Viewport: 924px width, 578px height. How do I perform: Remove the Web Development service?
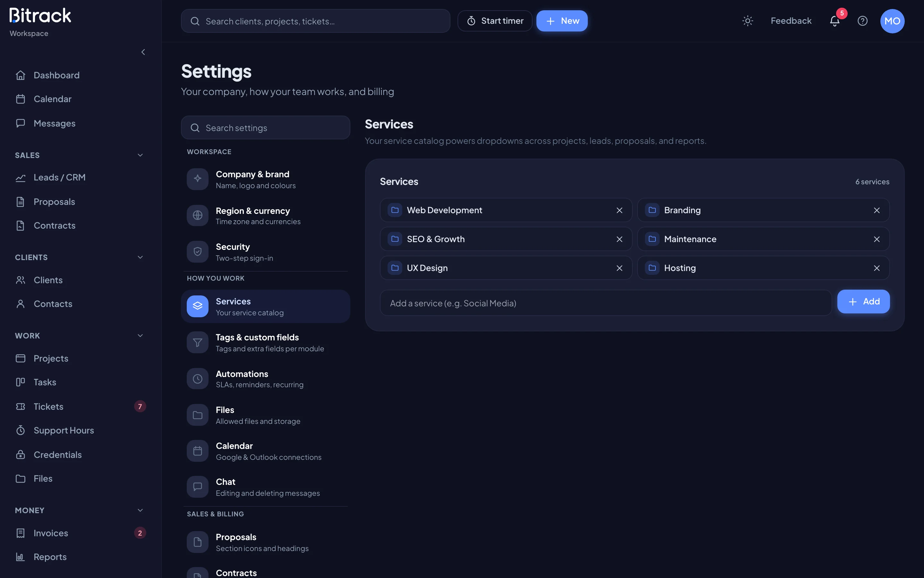click(x=619, y=210)
